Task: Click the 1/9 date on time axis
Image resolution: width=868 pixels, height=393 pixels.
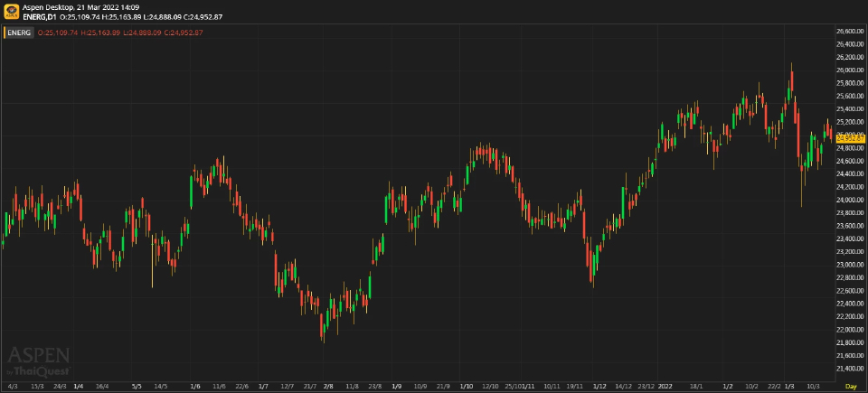Action: tap(396, 386)
